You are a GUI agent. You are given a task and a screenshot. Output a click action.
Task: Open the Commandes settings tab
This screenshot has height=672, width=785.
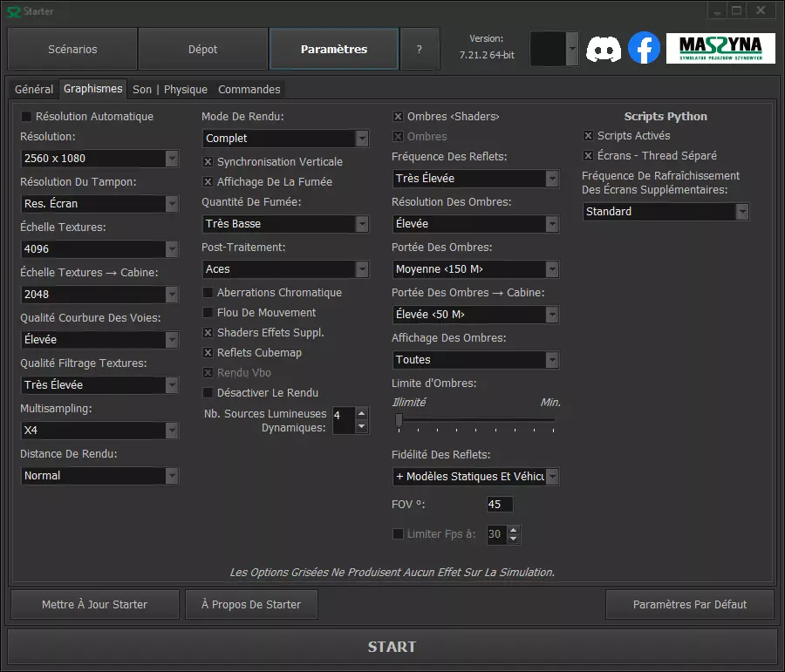click(x=249, y=90)
